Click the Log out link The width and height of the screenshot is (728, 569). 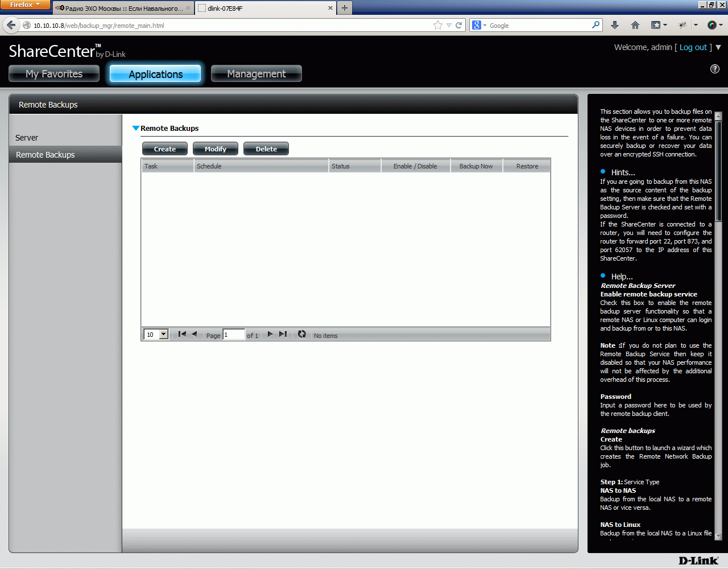tap(693, 47)
